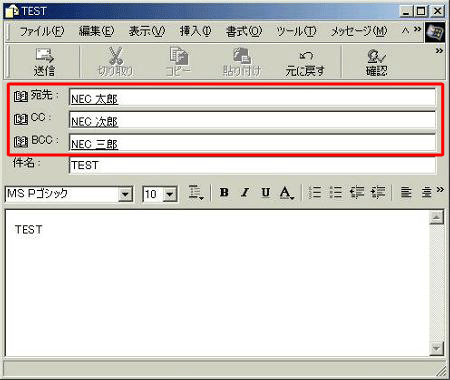
Task: Show more menu bar items chevron
Action: point(417,29)
